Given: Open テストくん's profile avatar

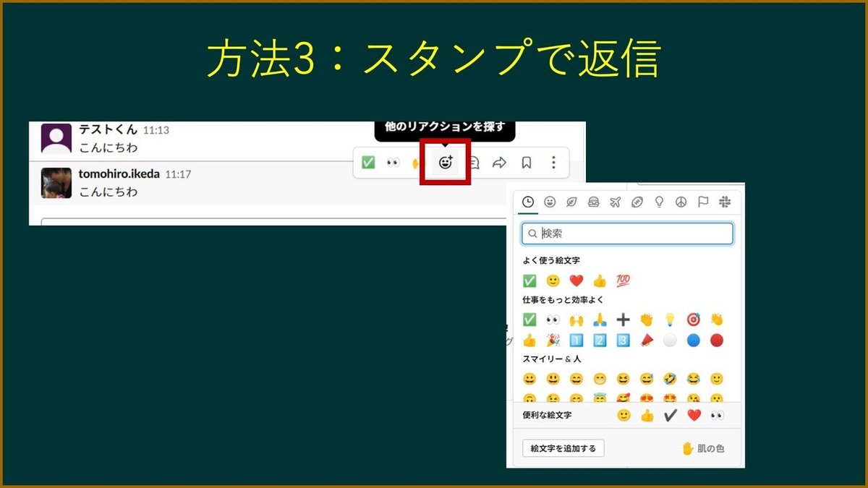Looking at the screenshot, I should click(56, 138).
